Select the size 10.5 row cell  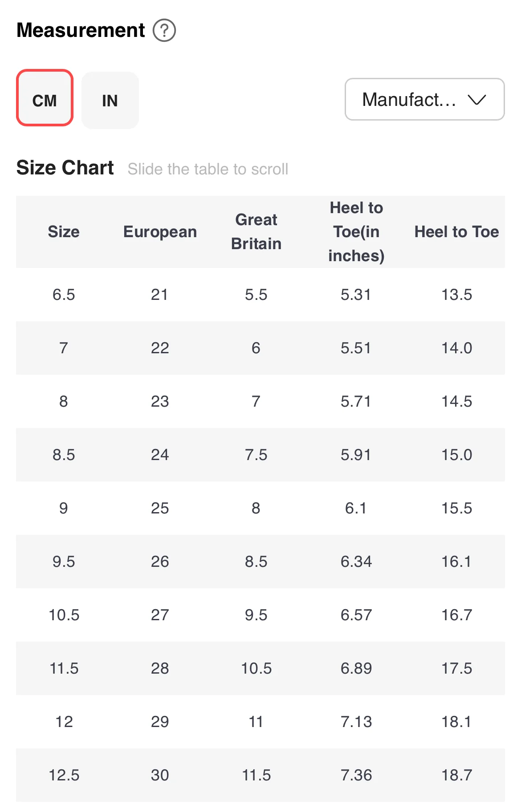(x=64, y=615)
